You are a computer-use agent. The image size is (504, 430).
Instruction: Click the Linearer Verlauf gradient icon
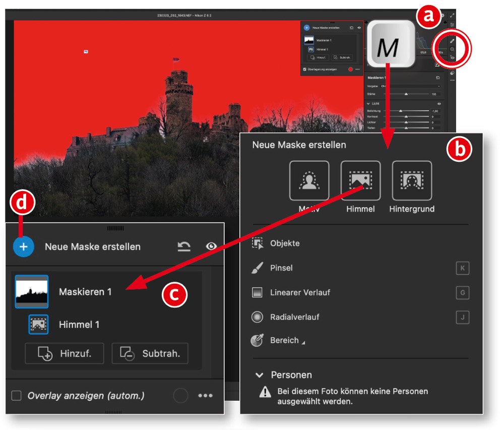click(257, 292)
